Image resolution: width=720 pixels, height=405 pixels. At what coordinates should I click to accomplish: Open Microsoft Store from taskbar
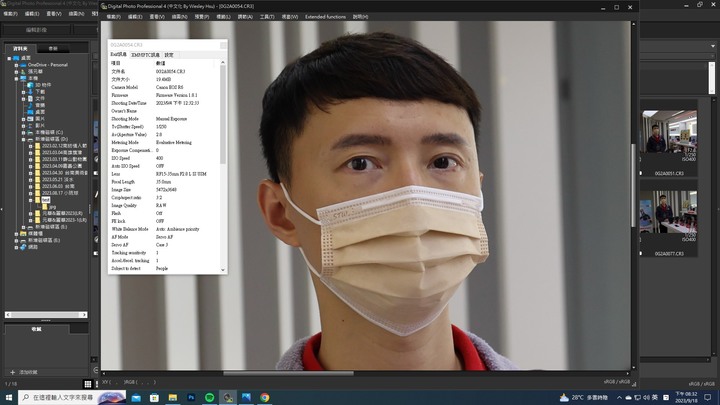154,398
